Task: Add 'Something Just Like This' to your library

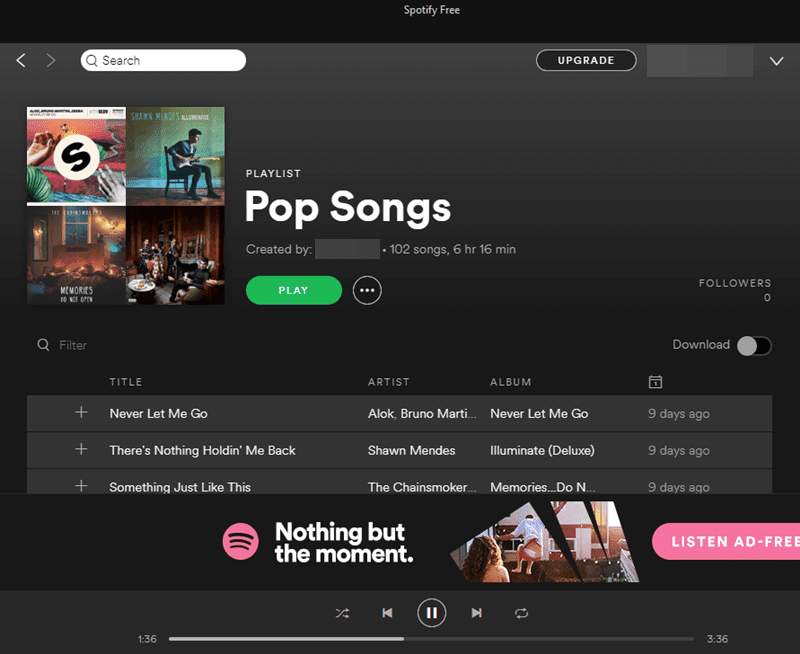Action: coord(81,486)
